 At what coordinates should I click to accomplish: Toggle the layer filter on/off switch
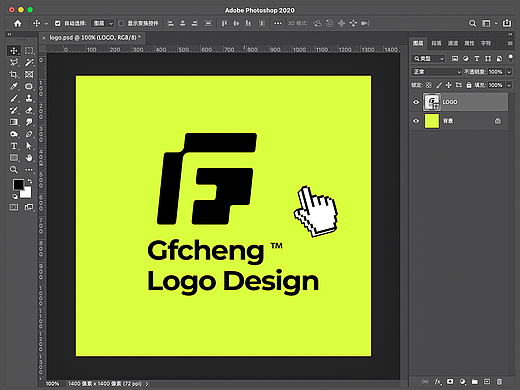pos(510,58)
